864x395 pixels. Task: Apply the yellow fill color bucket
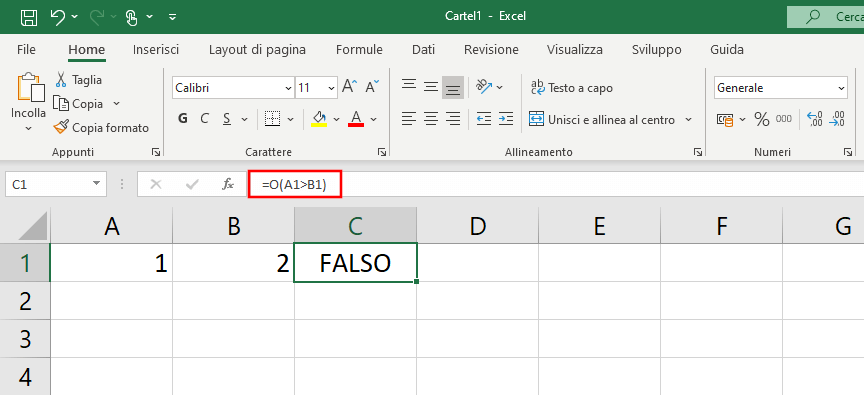(x=319, y=118)
